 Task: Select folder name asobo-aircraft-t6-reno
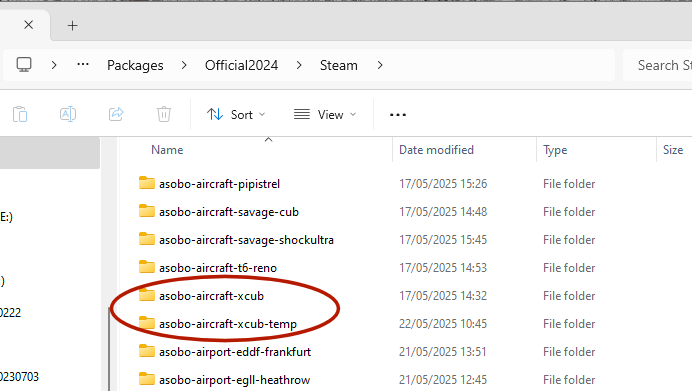[x=218, y=268]
